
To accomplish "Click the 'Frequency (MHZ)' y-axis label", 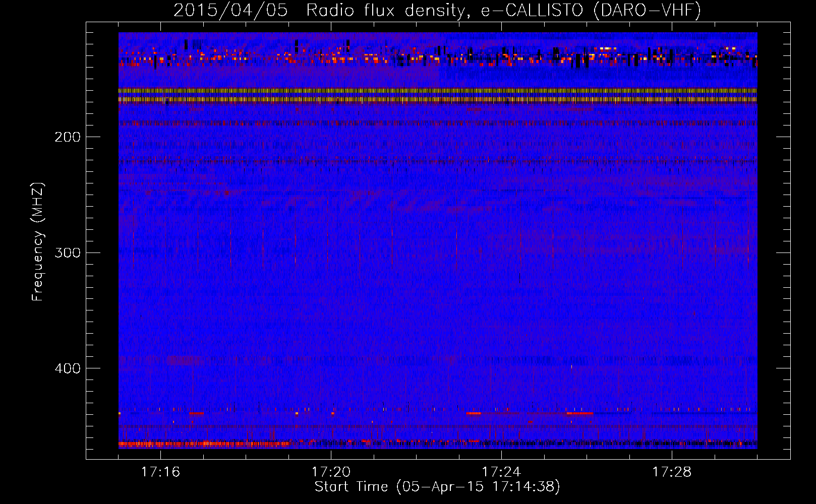I will (38, 241).
